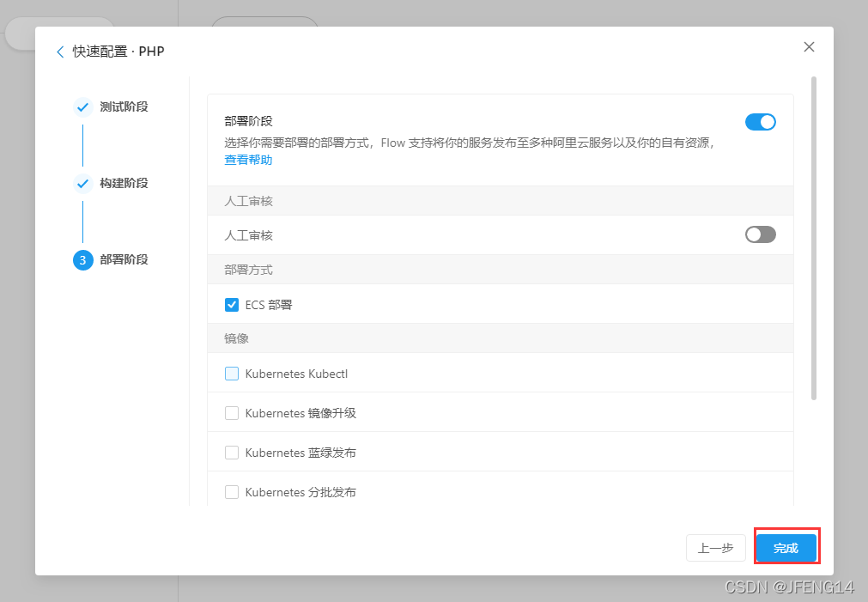Screen dimensions: 868x602
Task: Click the dialog's vertical scrollbar
Action: click(x=814, y=238)
